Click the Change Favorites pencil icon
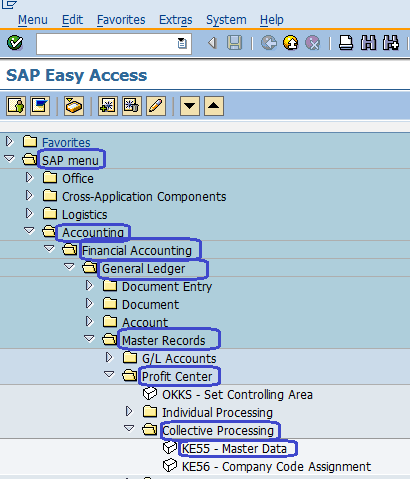This screenshot has width=411, height=479. 156,106
